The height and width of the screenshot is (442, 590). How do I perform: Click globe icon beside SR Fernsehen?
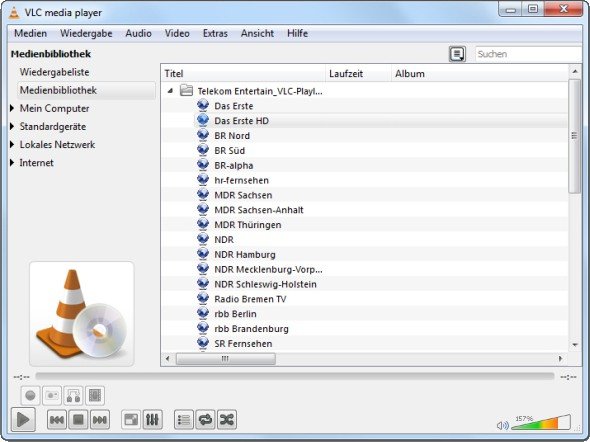pyautogui.click(x=203, y=343)
